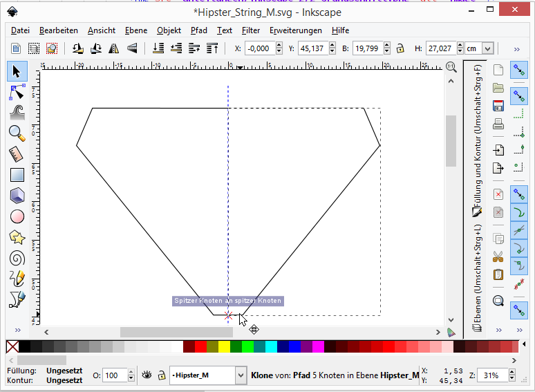Toggle the width/height ratio lock
This screenshot has height=392, width=535.
(400, 48)
